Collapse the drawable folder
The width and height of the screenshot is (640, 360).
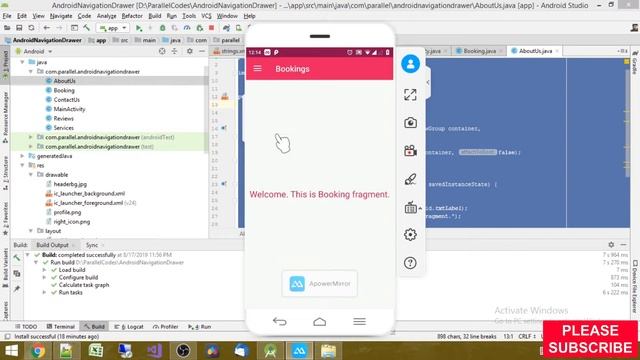point(31,175)
